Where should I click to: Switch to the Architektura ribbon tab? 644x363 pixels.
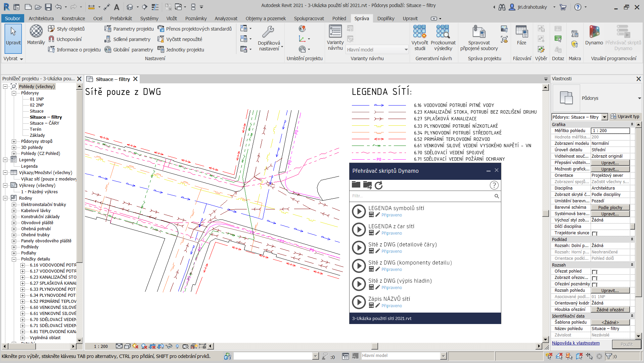coord(41,18)
